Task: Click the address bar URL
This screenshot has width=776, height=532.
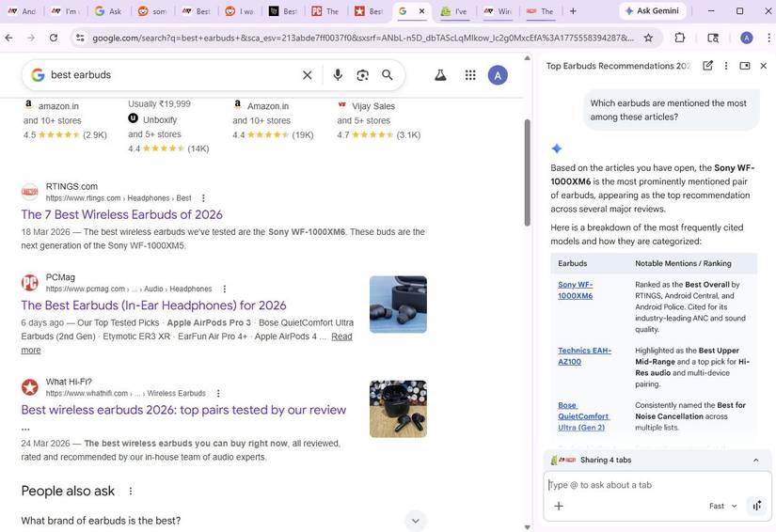Action: point(363,38)
